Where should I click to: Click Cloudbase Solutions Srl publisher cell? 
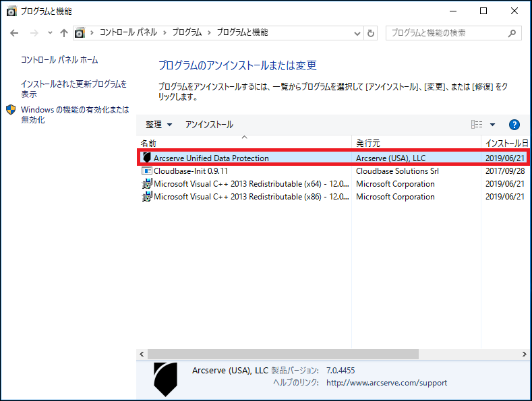point(397,171)
